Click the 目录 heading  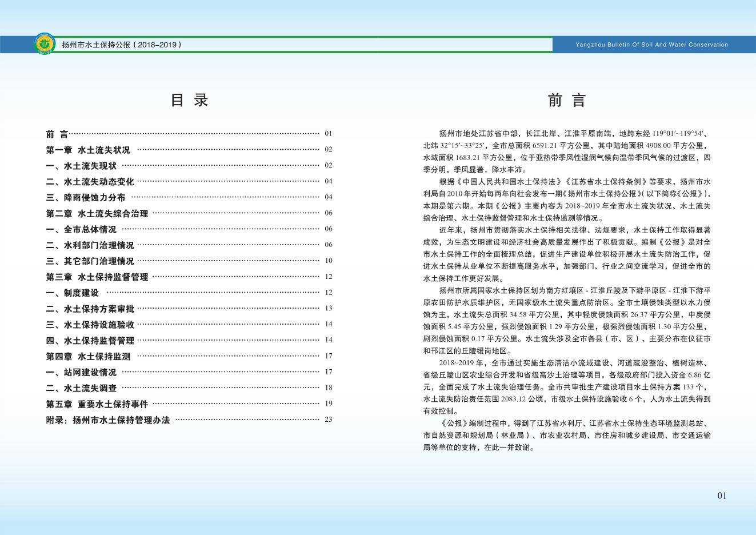[190, 100]
